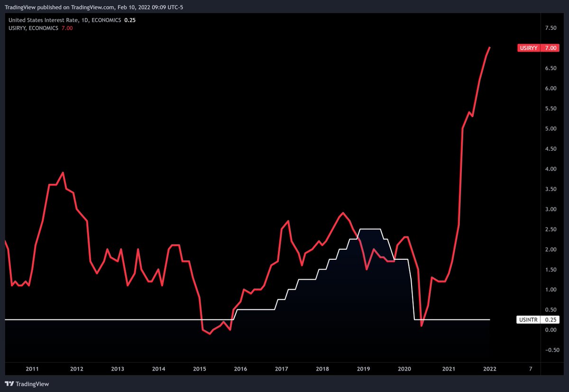Click the 2019 label on the time axis

tap(363, 369)
